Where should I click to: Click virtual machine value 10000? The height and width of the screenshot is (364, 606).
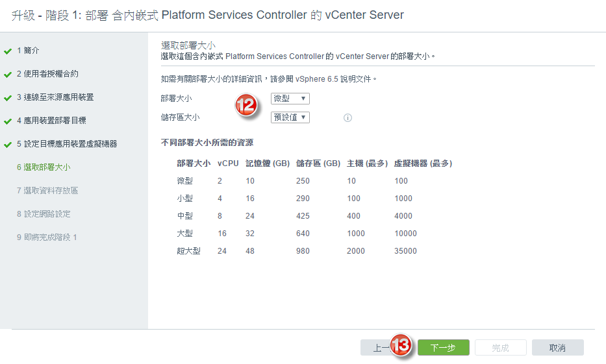tap(405, 233)
